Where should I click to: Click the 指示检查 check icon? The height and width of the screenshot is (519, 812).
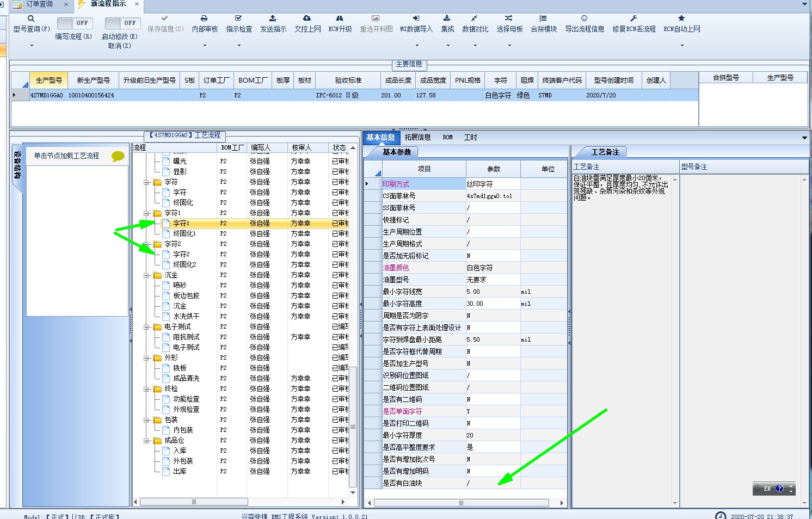[x=238, y=18]
